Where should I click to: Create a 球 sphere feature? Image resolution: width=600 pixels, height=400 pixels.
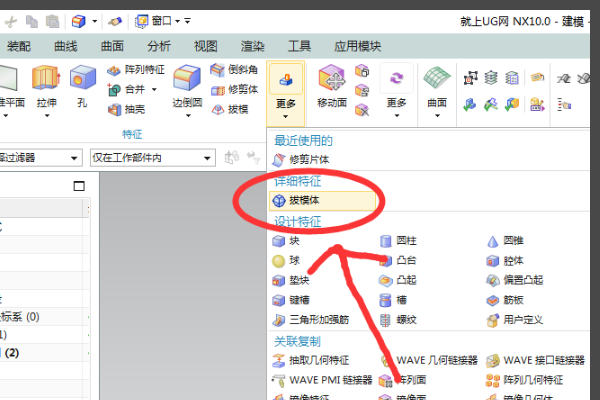pyautogui.click(x=286, y=261)
